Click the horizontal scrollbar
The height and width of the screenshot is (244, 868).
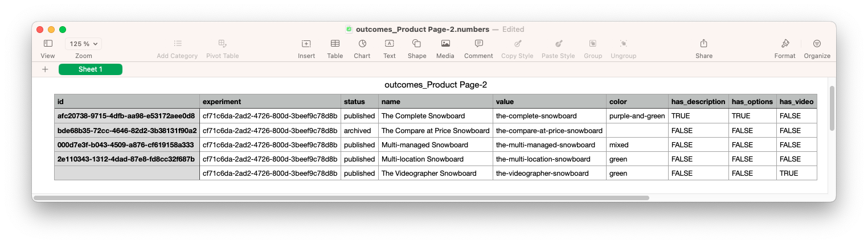point(341,198)
